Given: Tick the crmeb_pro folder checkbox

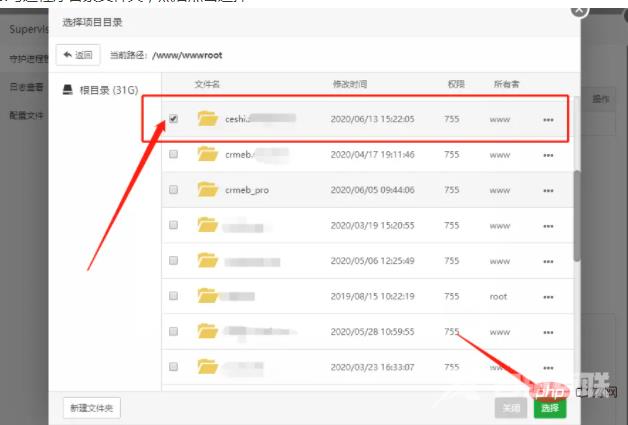Looking at the screenshot, I should (174, 189).
